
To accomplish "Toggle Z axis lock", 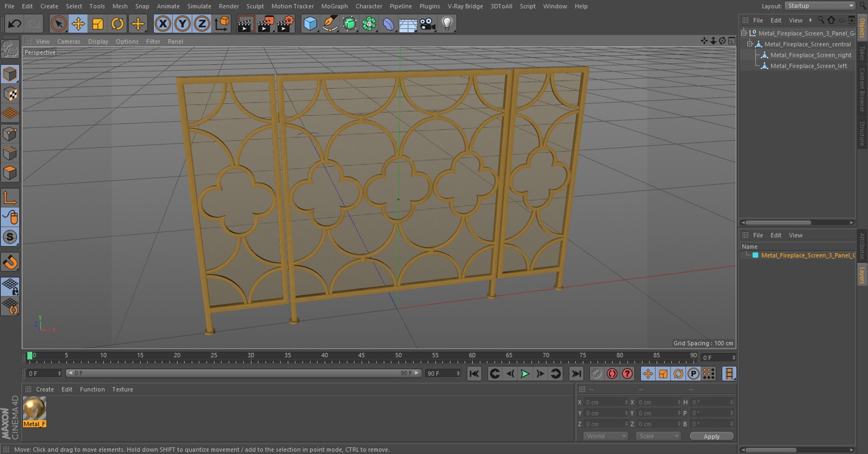I will click(202, 24).
